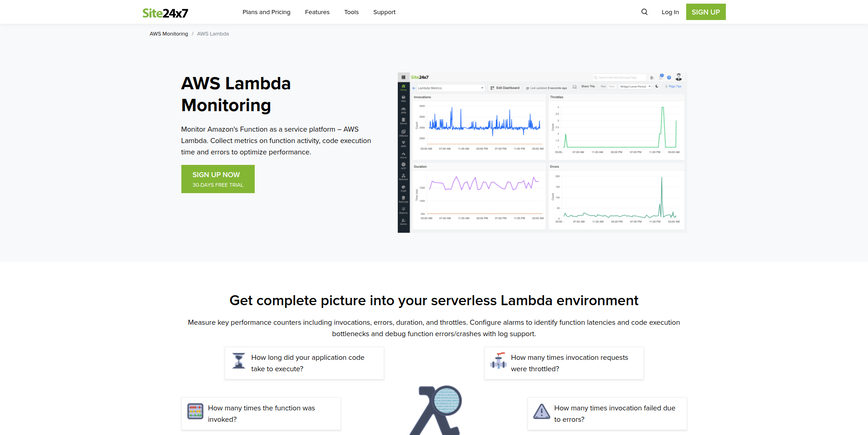
Task: Go to AWS Monitoring breadcrumb
Action: tap(169, 34)
